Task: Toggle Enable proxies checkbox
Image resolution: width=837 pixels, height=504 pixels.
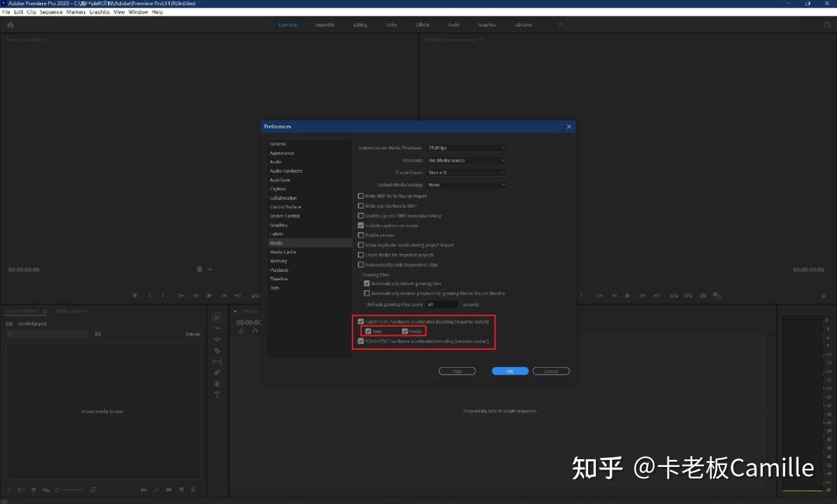Action: tap(360, 235)
